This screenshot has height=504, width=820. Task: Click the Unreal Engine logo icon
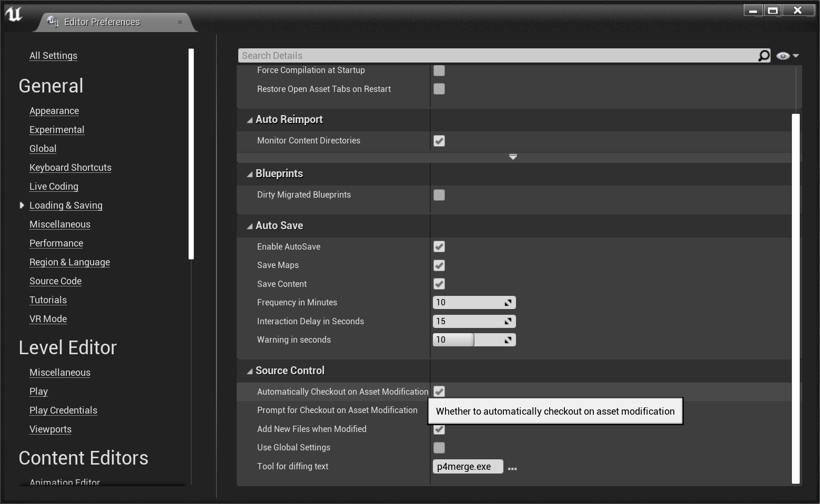pos(14,14)
